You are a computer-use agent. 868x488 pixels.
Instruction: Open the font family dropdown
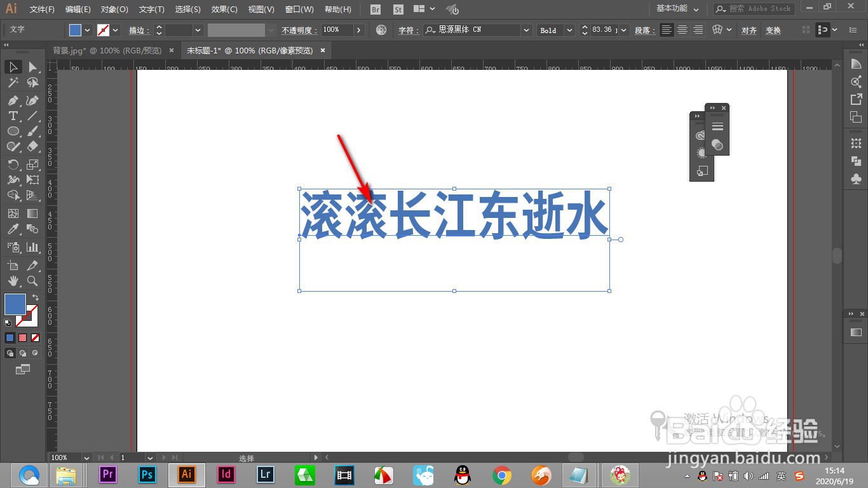coord(526,30)
